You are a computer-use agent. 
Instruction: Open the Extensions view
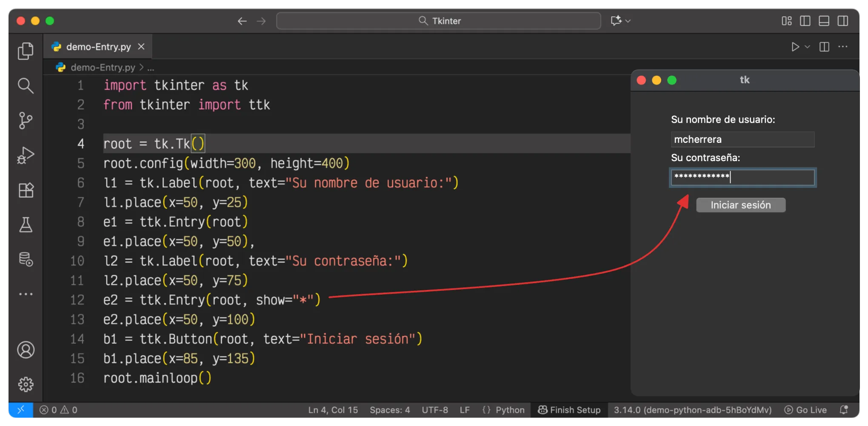(26, 190)
